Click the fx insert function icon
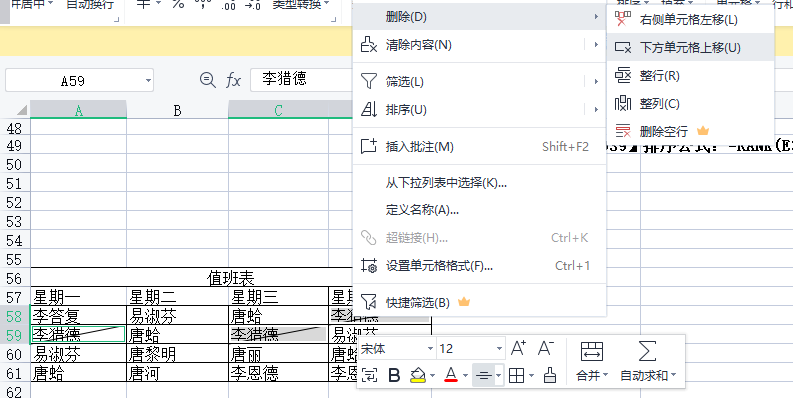This screenshot has height=398, width=793. [x=233, y=80]
